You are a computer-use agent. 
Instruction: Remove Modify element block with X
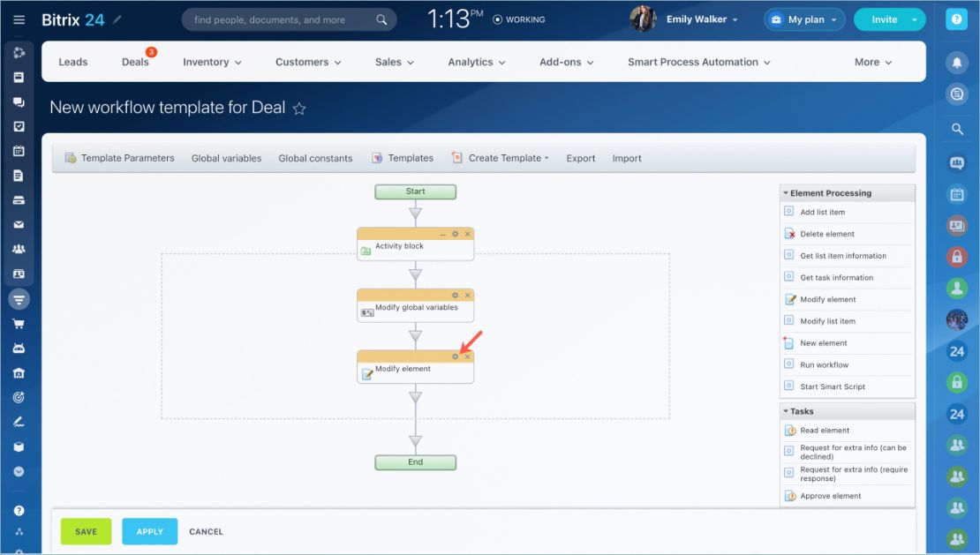coord(467,356)
